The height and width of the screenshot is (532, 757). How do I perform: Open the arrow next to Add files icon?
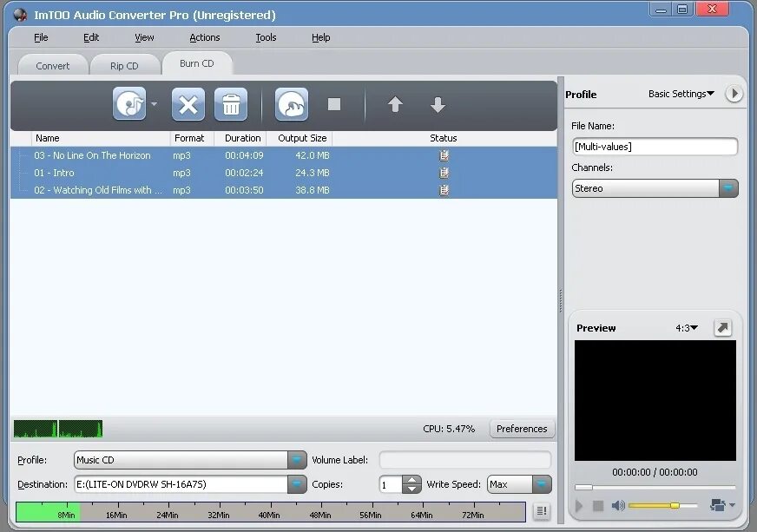pos(154,104)
